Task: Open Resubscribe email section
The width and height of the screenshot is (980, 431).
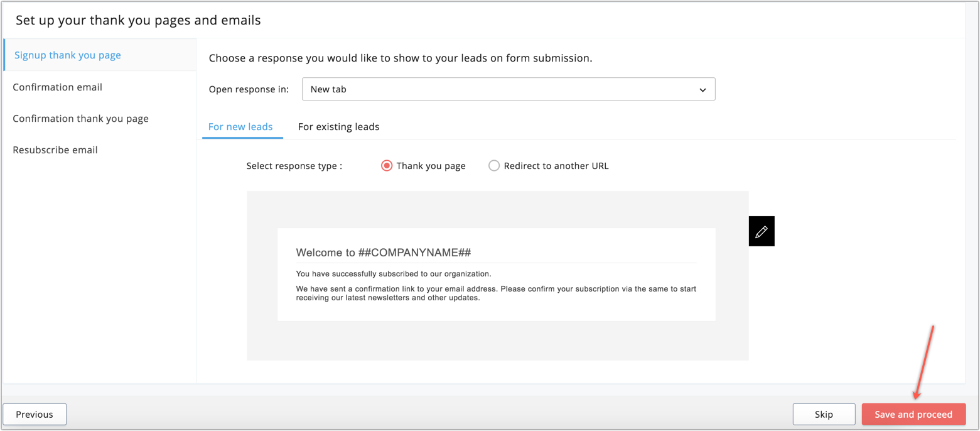Action: (55, 150)
